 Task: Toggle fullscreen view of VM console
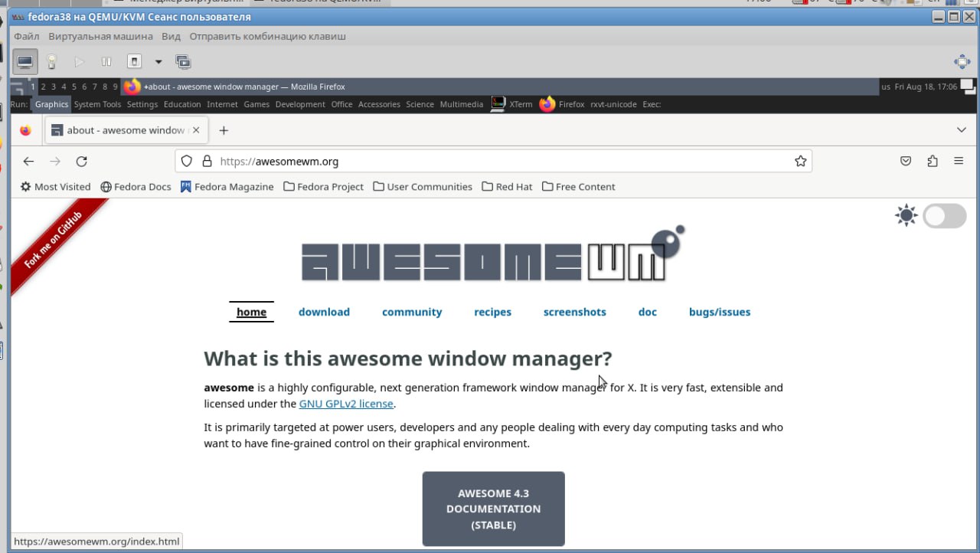(x=962, y=62)
